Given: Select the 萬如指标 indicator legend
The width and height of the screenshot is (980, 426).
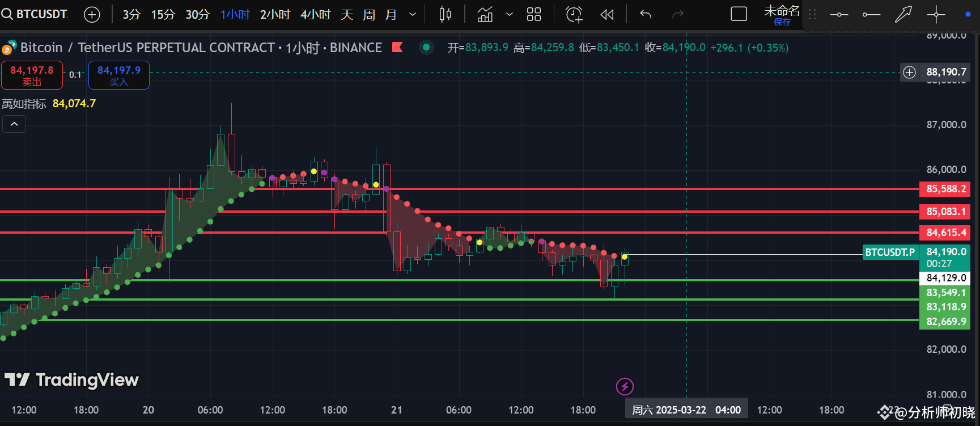Looking at the screenshot, I should tap(24, 104).
